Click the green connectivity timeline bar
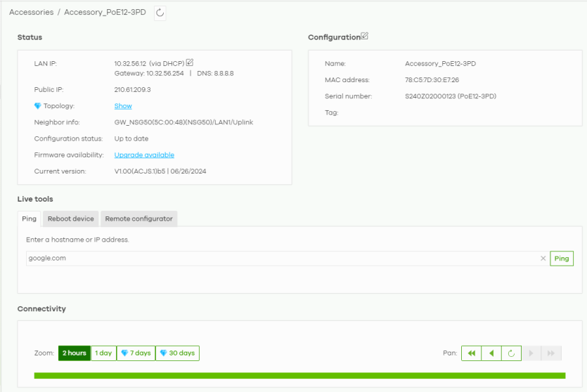Viewport: 587px width, 392px height. pos(299,376)
